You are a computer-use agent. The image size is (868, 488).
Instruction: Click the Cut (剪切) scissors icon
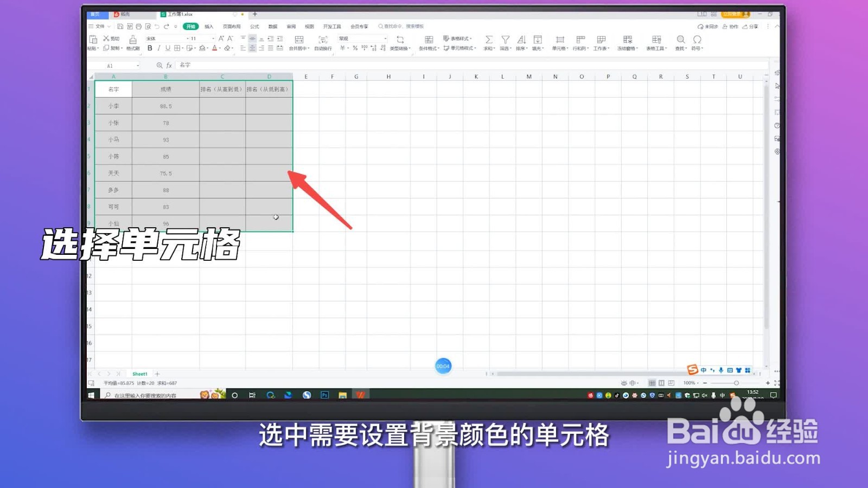coord(106,38)
